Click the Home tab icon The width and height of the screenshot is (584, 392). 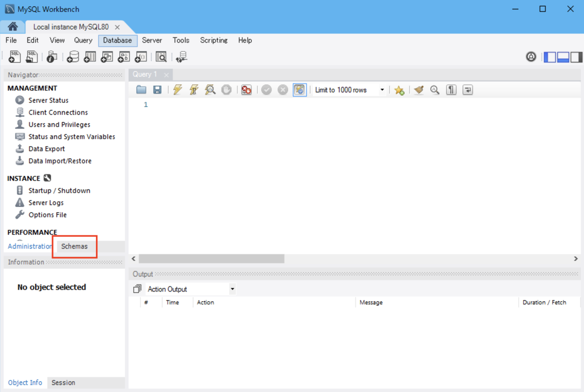click(x=13, y=27)
